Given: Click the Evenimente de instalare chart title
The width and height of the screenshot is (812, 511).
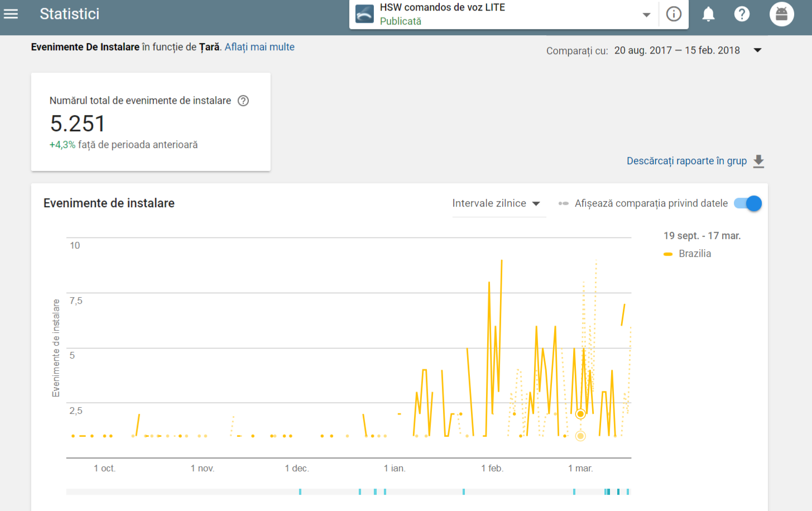Looking at the screenshot, I should pos(109,203).
